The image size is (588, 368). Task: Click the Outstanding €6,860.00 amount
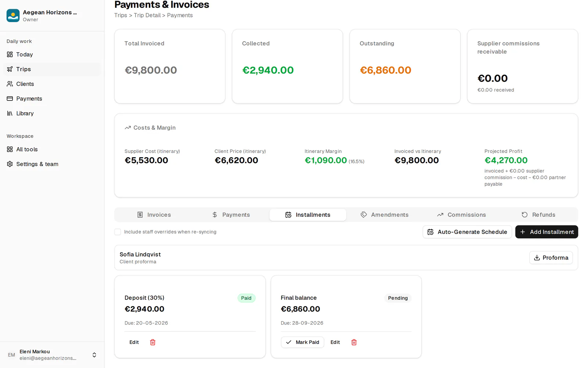coord(386,70)
